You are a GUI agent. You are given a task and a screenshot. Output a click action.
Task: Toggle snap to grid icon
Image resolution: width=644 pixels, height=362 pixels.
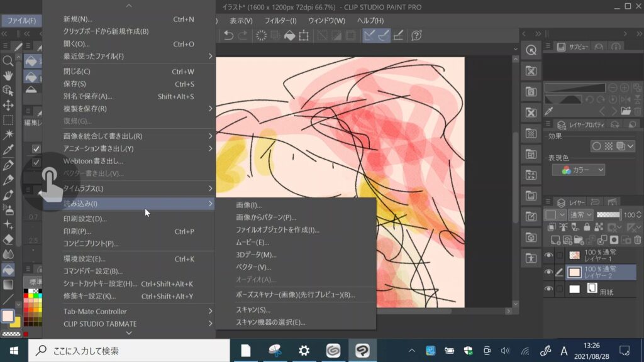(398, 36)
